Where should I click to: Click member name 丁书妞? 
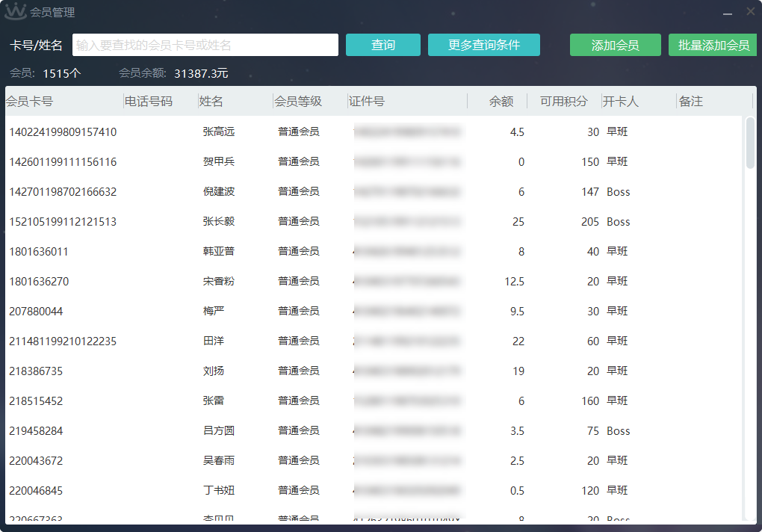[x=219, y=491]
